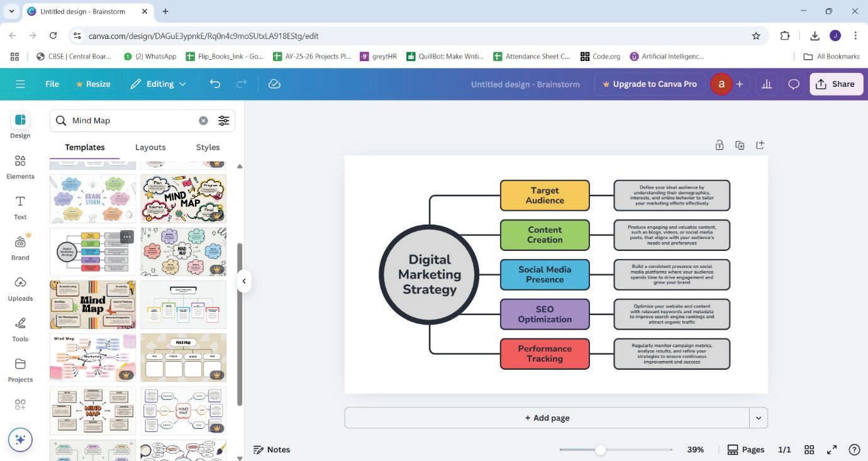Open the Chrome extensions puzzle icon
The height and width of the screenshot is (461, 868).
pos(785,36)
